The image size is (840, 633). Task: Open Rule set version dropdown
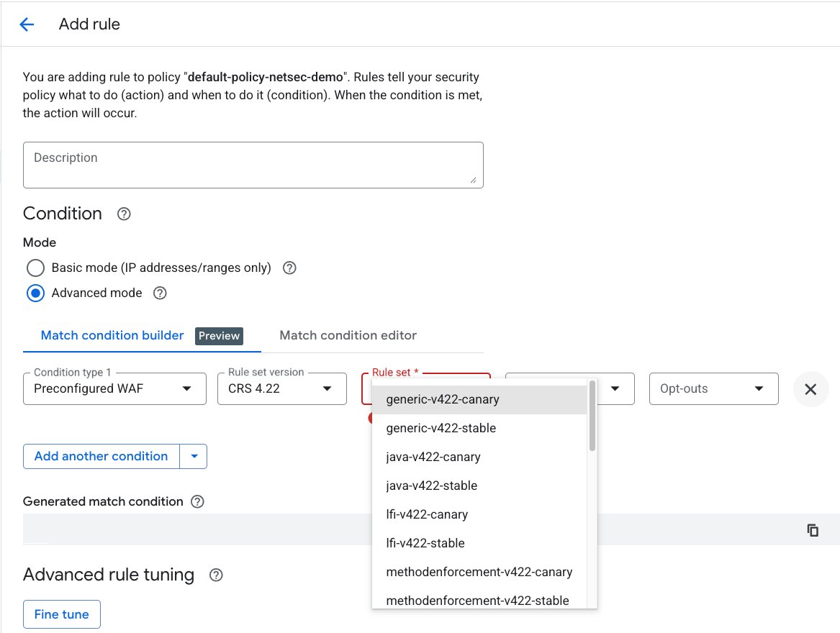281,389
